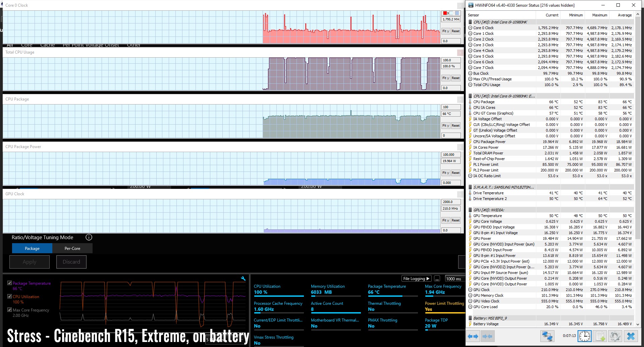Click Fit y on Core 0 Clock graph

point(445,31)
